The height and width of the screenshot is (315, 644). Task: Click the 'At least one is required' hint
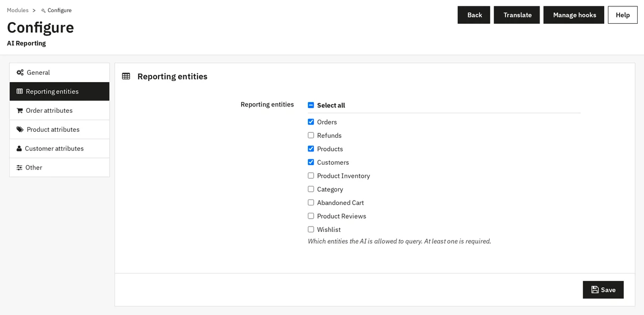pos(457,241)
